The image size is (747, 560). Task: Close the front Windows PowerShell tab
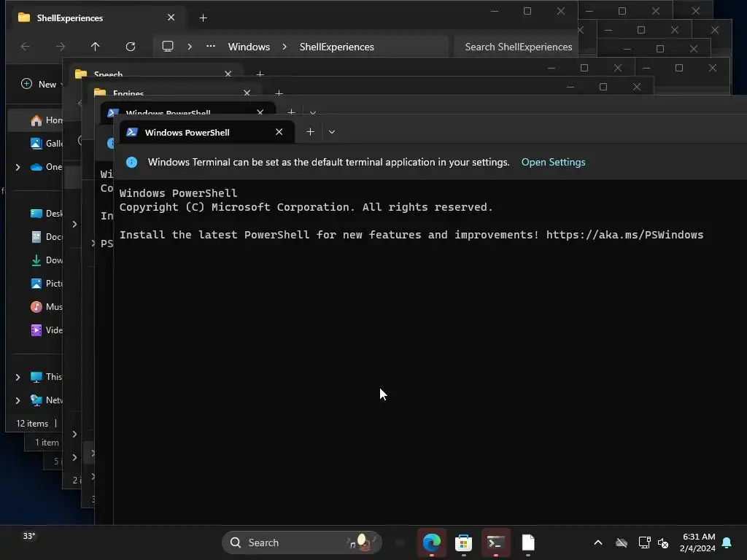[279, 132]
